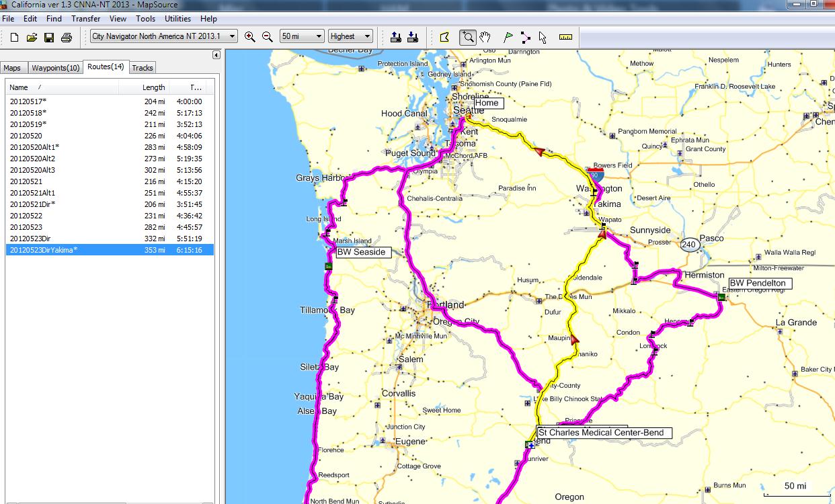Select the Waypoint flag tool
835x504 pixels.
click(x=508, y=37)
